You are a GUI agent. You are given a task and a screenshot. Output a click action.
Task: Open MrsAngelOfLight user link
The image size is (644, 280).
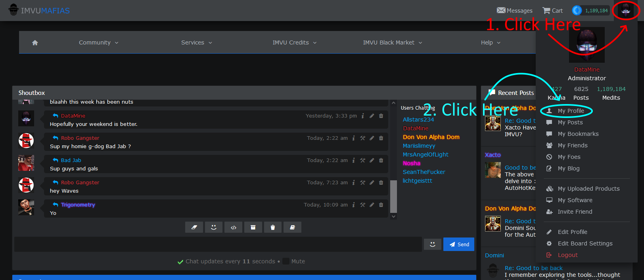(x=425, y=154)
